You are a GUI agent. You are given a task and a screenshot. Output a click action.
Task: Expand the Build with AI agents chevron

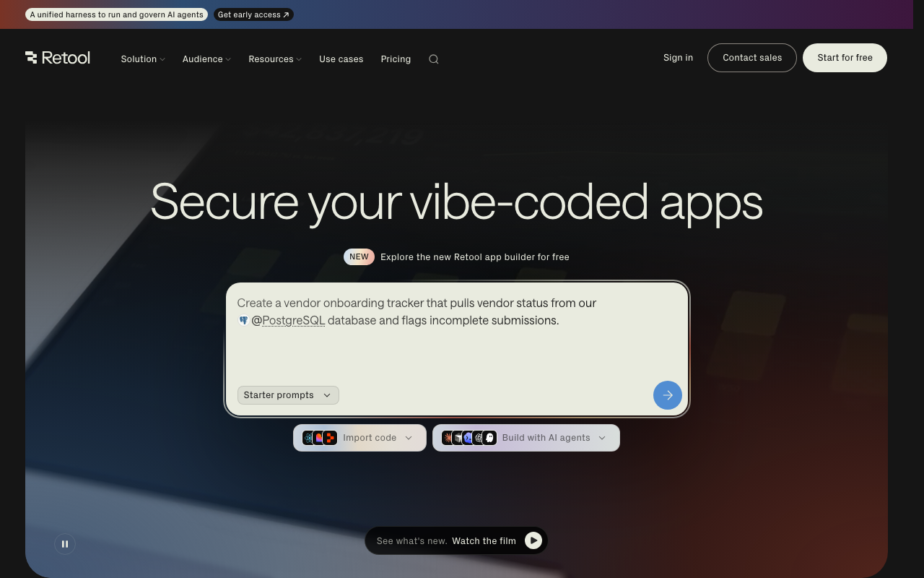coord(602,438)
